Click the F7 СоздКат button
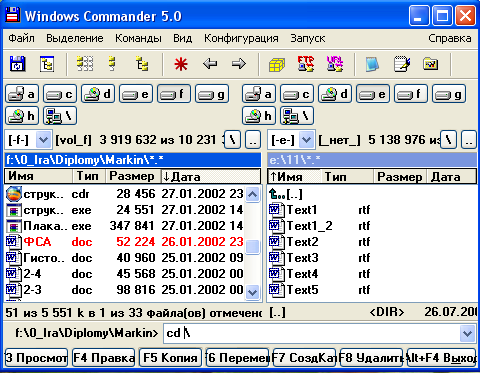Screen dimensions: 480x373 click(304, 358)
